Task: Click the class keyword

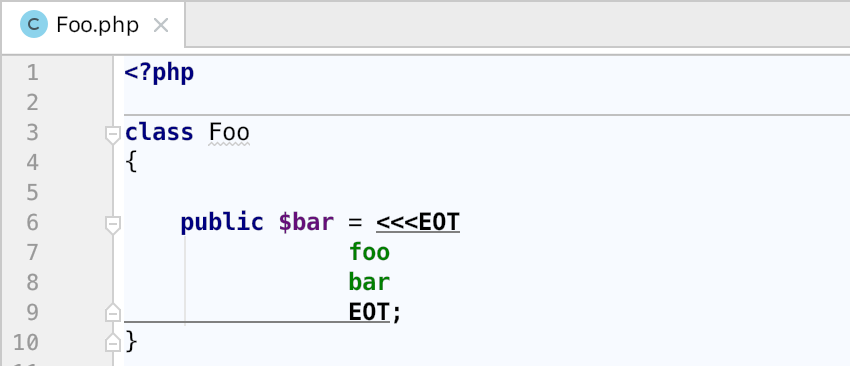Action: (x=159, y=132)
